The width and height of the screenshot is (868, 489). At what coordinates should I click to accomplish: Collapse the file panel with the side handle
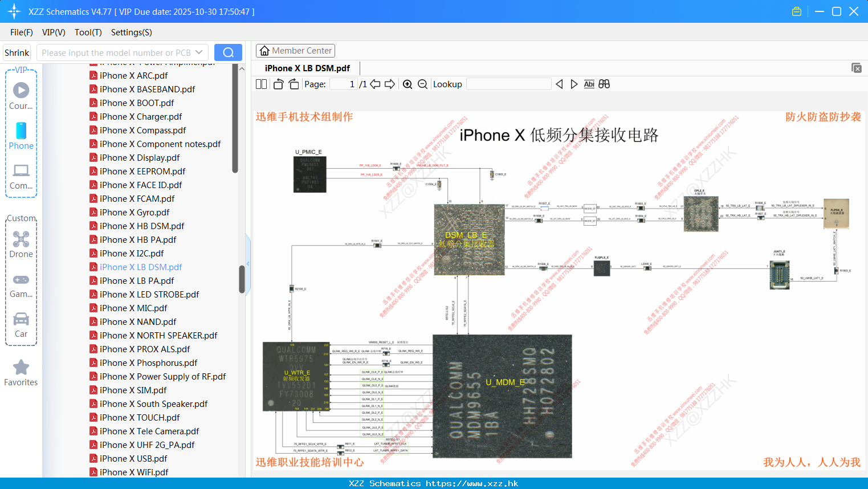point(248,264)
